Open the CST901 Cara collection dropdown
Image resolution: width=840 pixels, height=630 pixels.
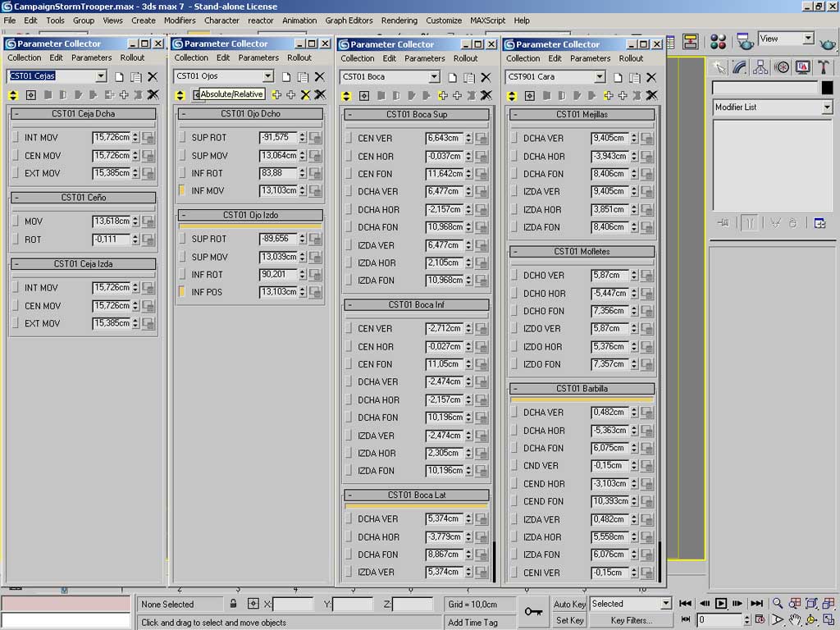[600, 76]
